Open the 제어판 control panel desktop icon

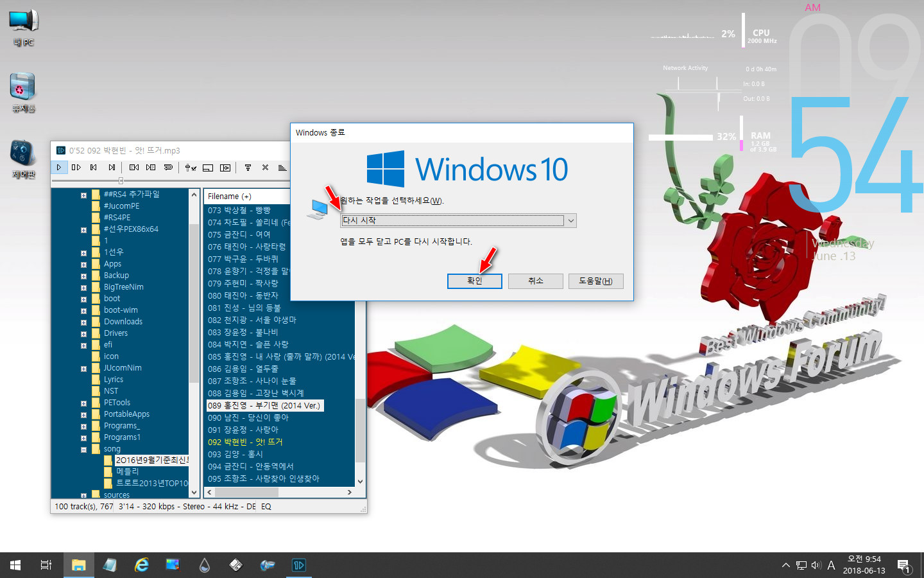click(x=23, y=159)
